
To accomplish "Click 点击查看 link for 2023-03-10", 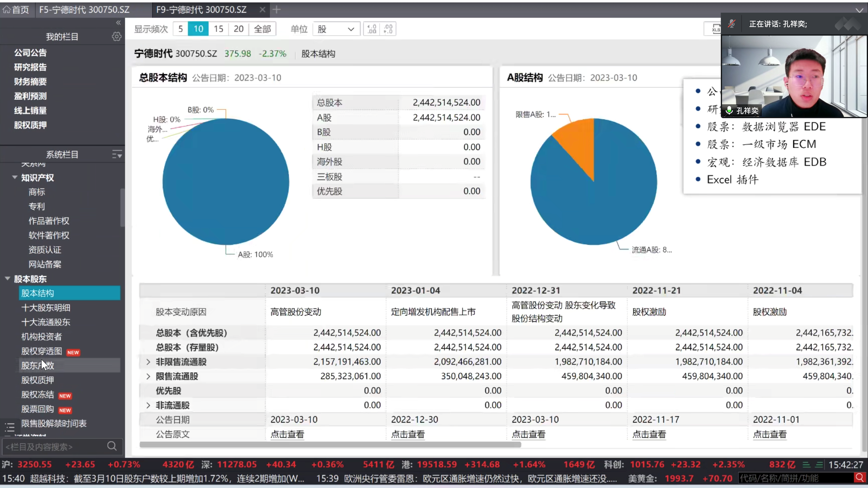I will [x=287, y=434].
